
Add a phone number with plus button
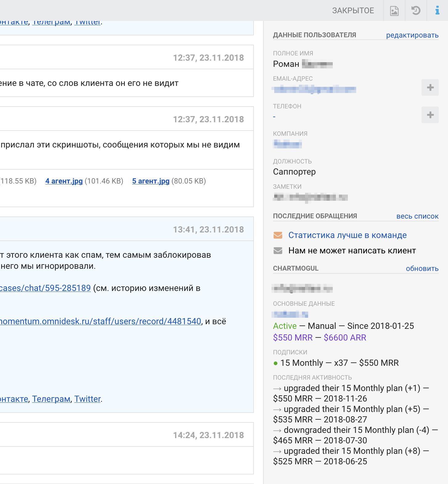[430, 115]
